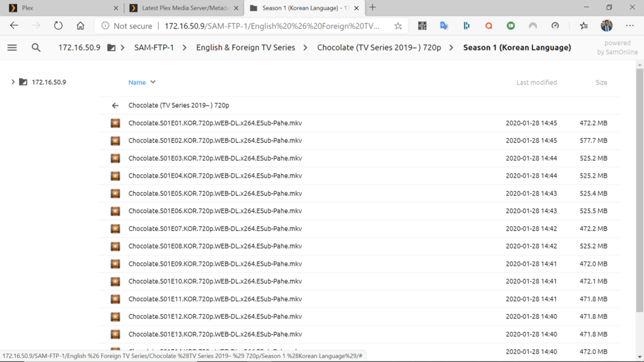Click the 472.0 MB size of S01E09
Image resolution: width=644 pixels, height=362 pixels.
pos(593,264)
